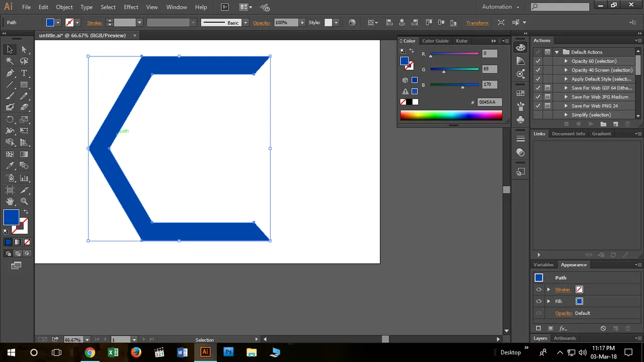Click the large blue Fill swatch in toolbox
Image resolution: width=644 pixels, height=362 pixels.
tap(11, 218)
